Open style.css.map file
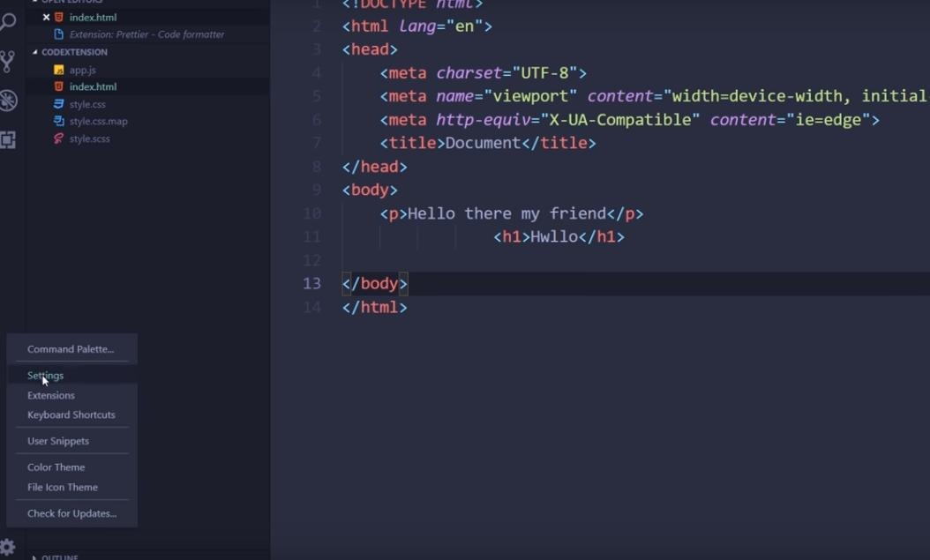This screenshot has height=560, width=930. (99, 121)
